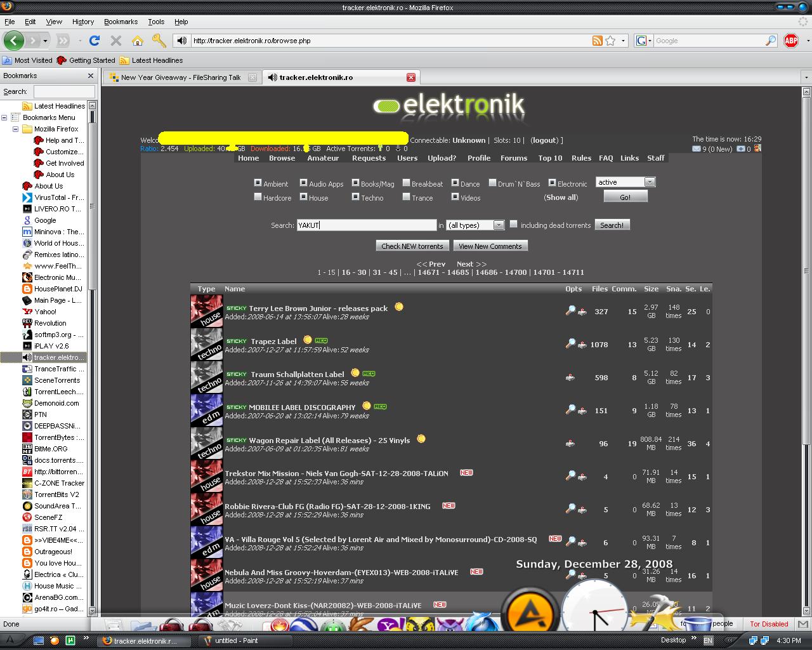Click the search magnifier in the Google box

click(x=771, y=41)
